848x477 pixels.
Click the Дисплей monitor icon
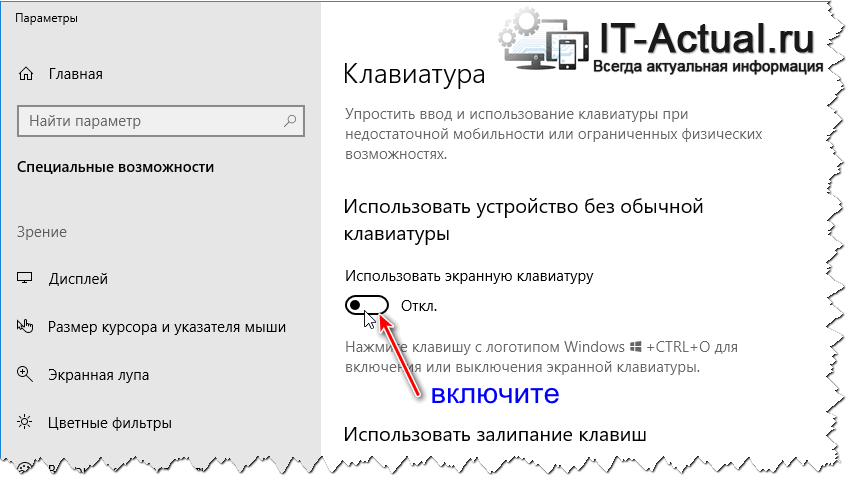tap(26, 279)
